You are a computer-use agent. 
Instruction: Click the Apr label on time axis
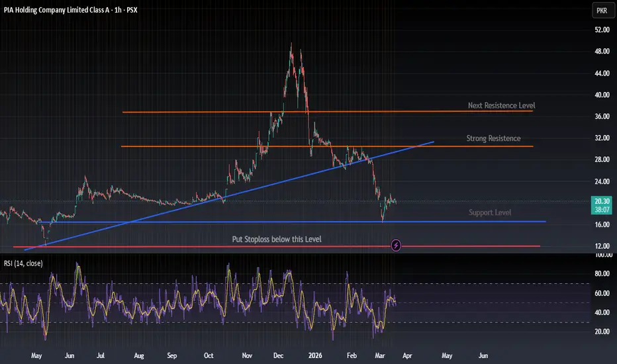point(407,356)
